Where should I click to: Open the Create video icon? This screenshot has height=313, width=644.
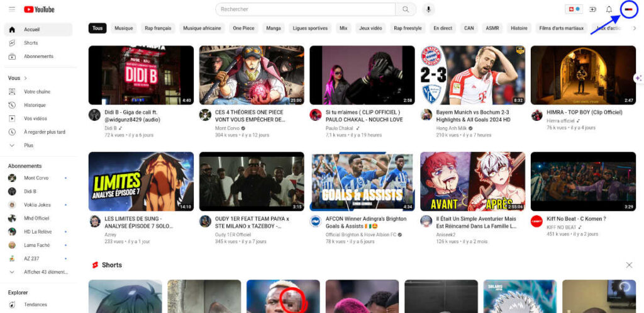pyautogui.click(x=592, y=9)
